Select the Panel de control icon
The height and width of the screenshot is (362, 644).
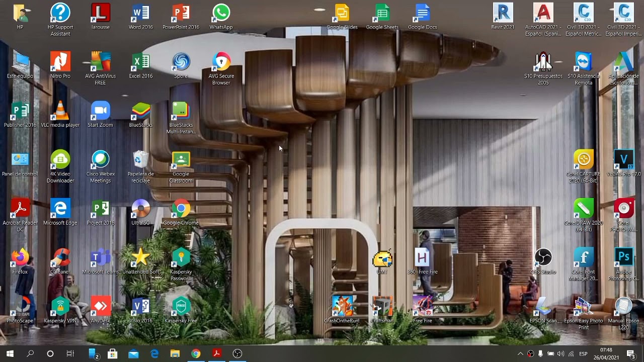pyautogui.click(x=20, y=163)
